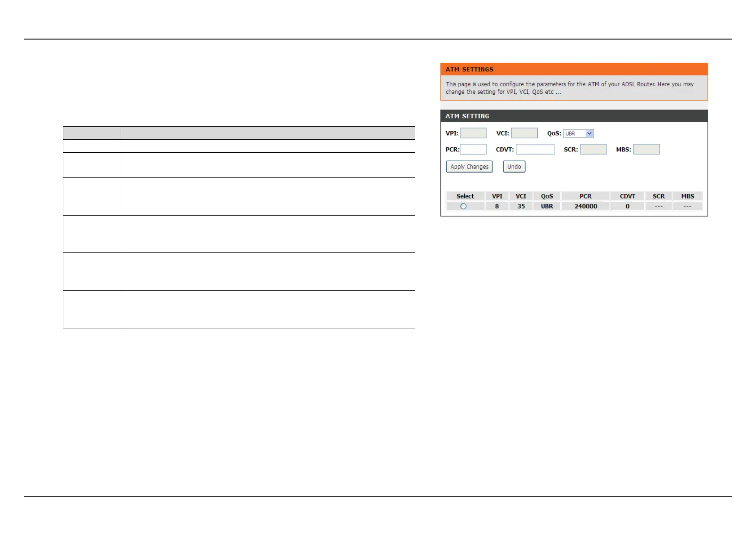Select the radio button for VPI 8 row
Viewport: 756px width, 535px height.
[463, 206]
